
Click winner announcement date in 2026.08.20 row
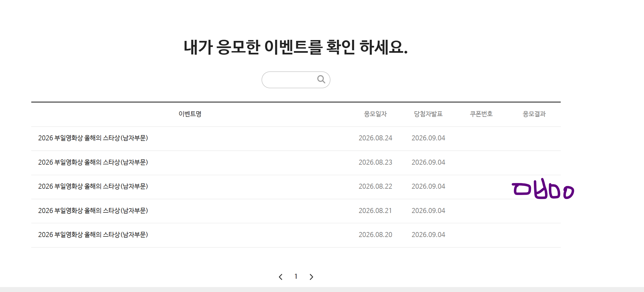[428, 235]
